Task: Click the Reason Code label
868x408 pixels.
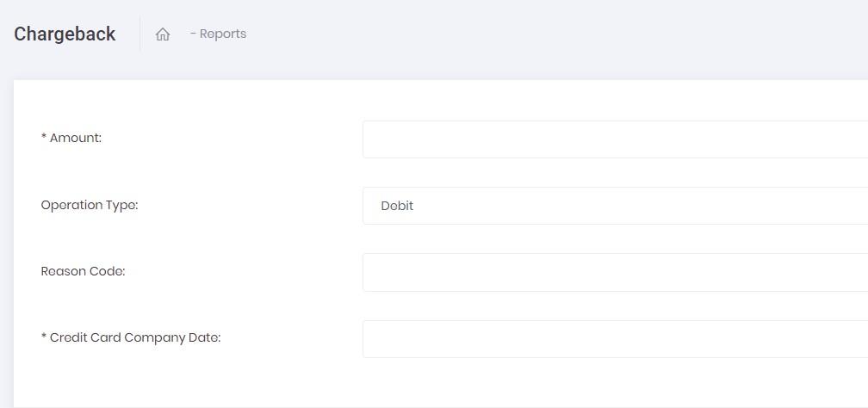Action: point(83,271)
